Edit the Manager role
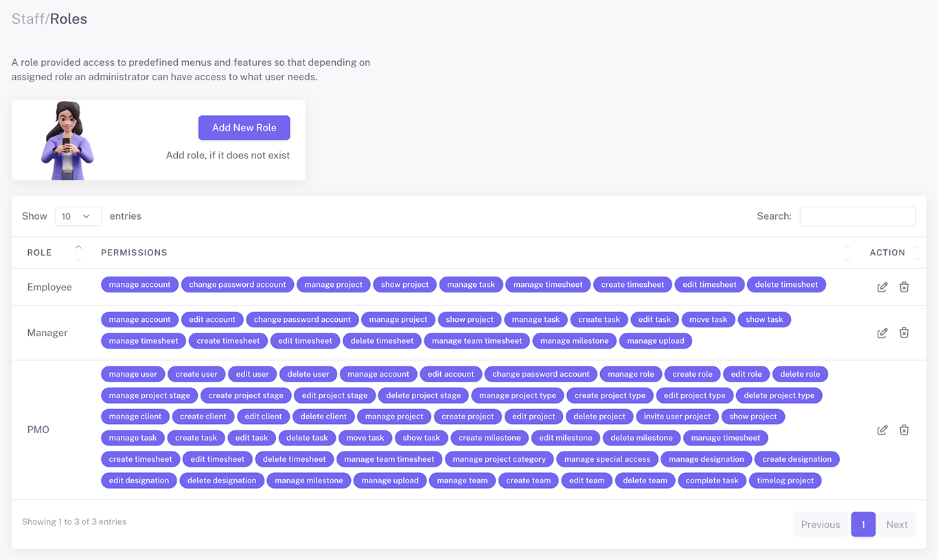Screen dimensions: 938x560 tap(882, 333)
